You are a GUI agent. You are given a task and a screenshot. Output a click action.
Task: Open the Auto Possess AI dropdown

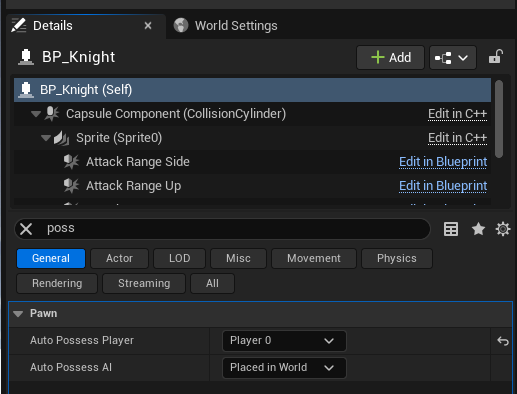(x=284, y=368)
